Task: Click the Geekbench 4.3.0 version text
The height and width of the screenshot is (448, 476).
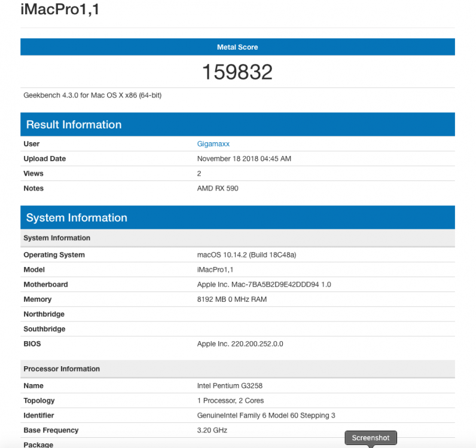Action: 93,95
